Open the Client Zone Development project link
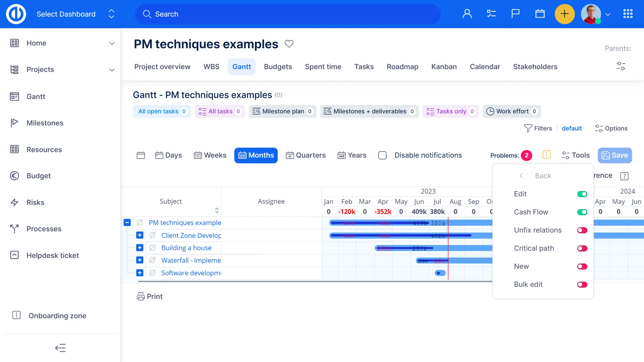 191,235
